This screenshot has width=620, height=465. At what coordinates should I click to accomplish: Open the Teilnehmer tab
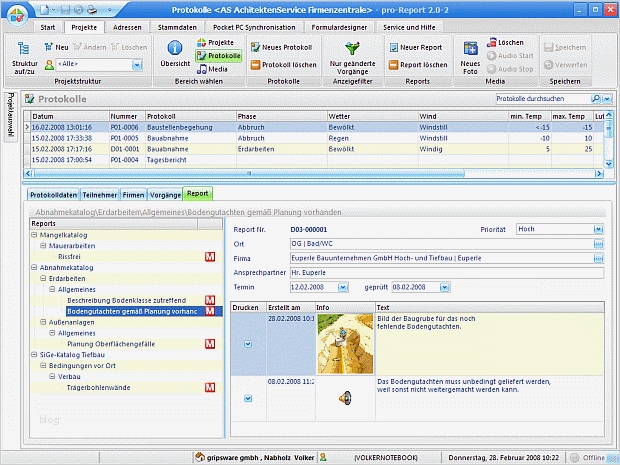(99, 194)
